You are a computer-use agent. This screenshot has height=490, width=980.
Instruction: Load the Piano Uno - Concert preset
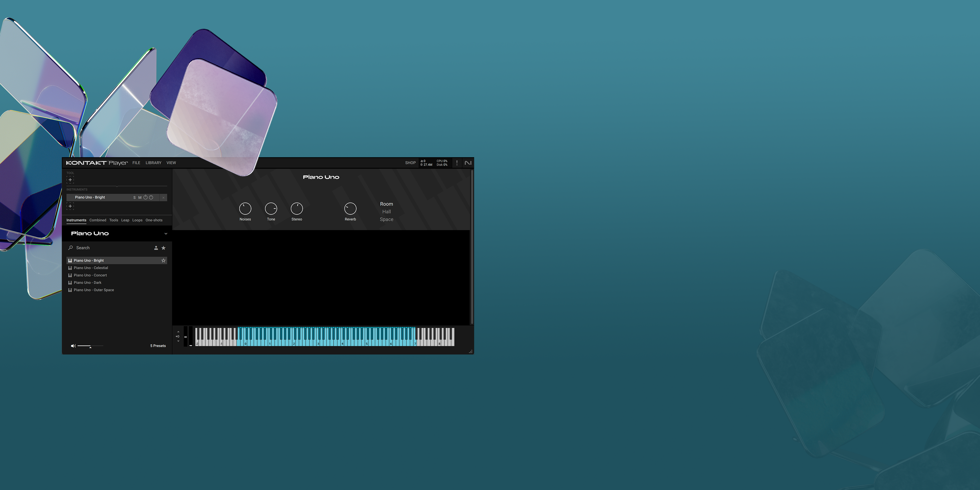117,275
